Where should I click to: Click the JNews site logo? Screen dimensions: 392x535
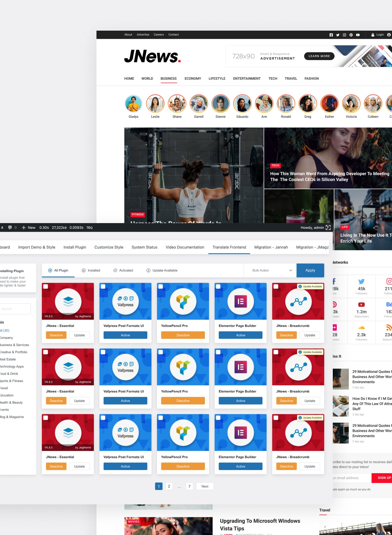(153, 56)
